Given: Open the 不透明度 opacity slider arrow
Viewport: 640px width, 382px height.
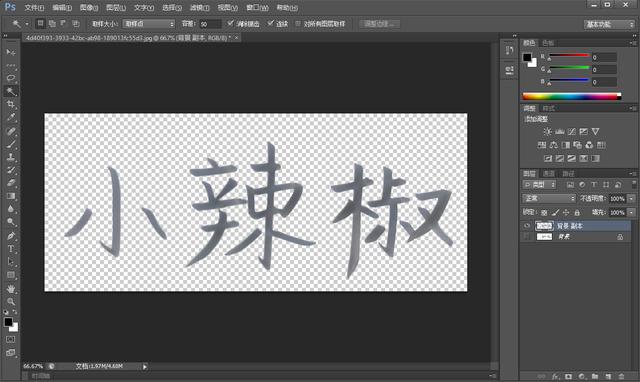Looking at the screenshot, I should [x=631, y=199].
